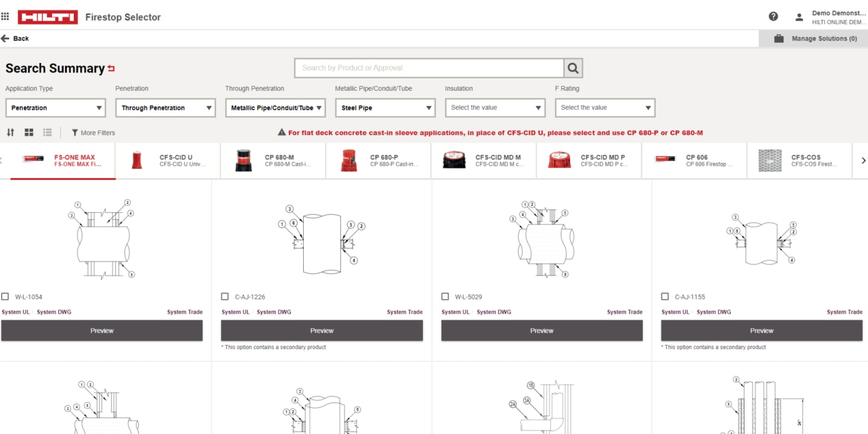Expand the F Rating dropdown
The image size is (868, 434).
point(604,107)
